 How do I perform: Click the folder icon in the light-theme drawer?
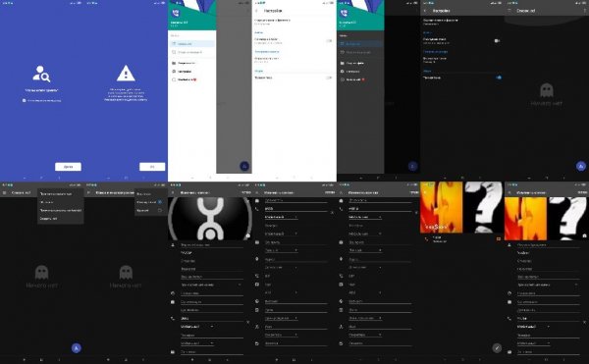174,63
